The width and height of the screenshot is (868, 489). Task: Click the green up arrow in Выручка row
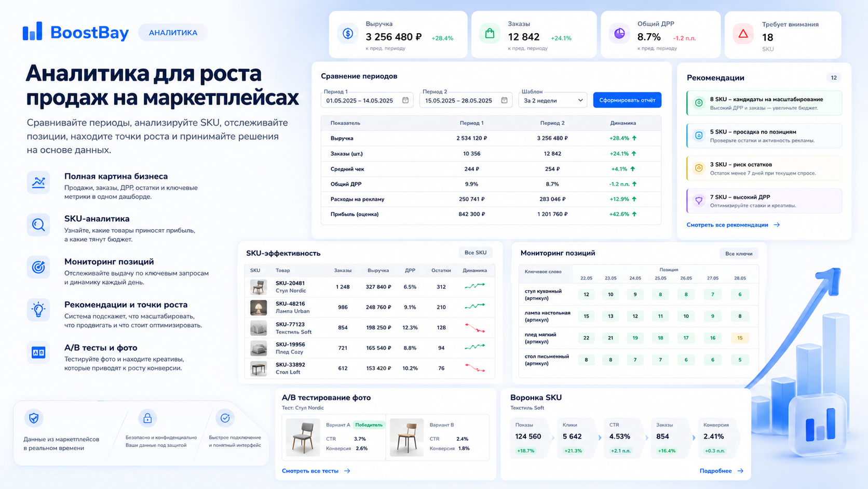click(x=634, y=138)
